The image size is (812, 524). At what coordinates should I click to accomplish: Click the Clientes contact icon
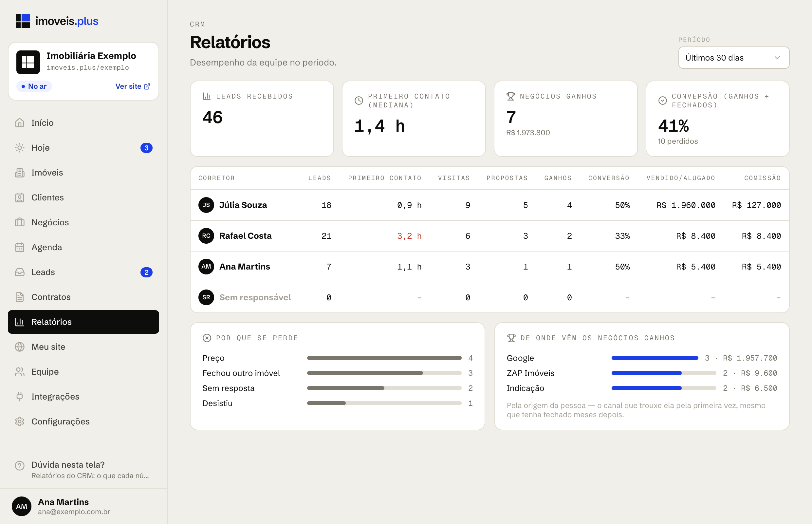point(20,197)
